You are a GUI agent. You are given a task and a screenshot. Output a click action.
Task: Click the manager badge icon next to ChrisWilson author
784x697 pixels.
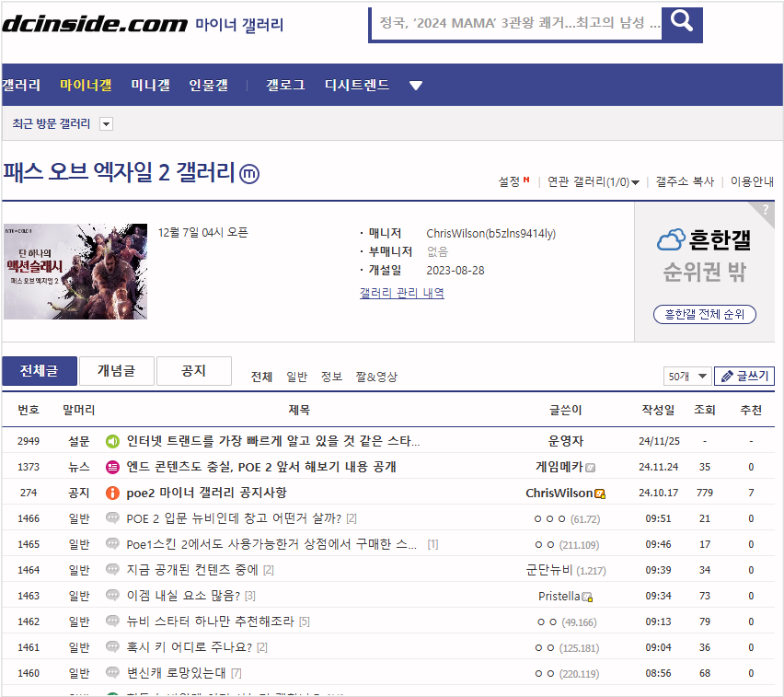(600, 494)
